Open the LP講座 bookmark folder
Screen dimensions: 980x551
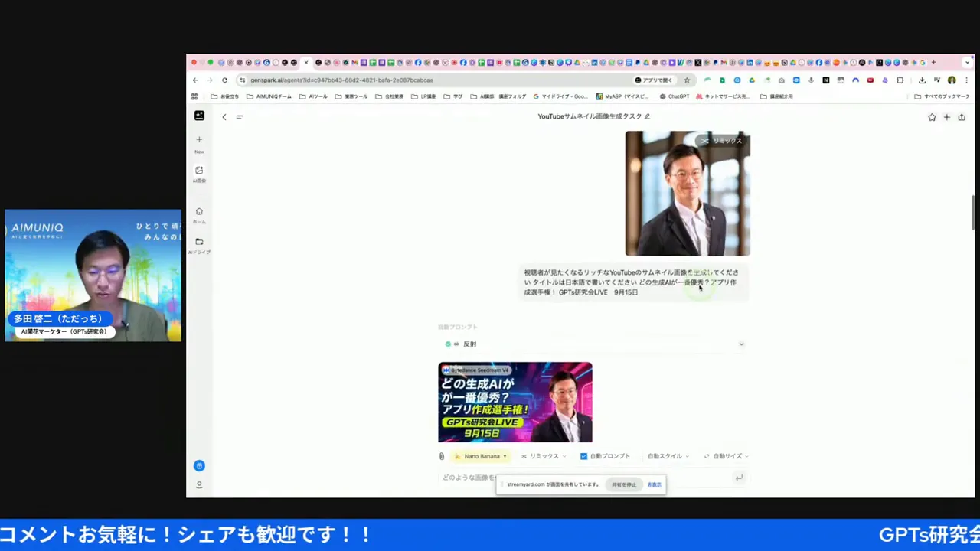pyautogui.click(x=423, y=96)
